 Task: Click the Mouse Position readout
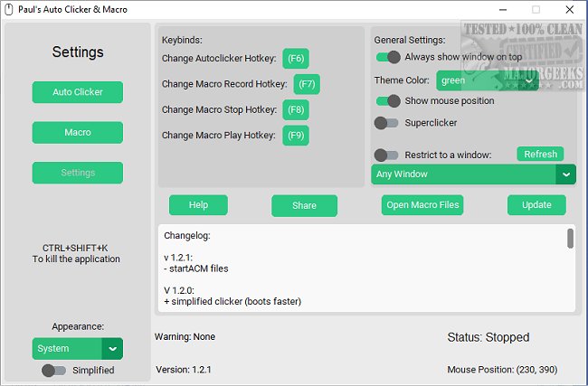pyautogui.click(x=502, y=370)
